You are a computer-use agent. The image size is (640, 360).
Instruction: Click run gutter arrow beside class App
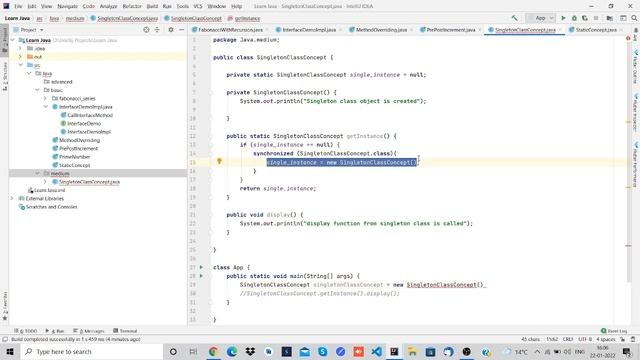201,267
